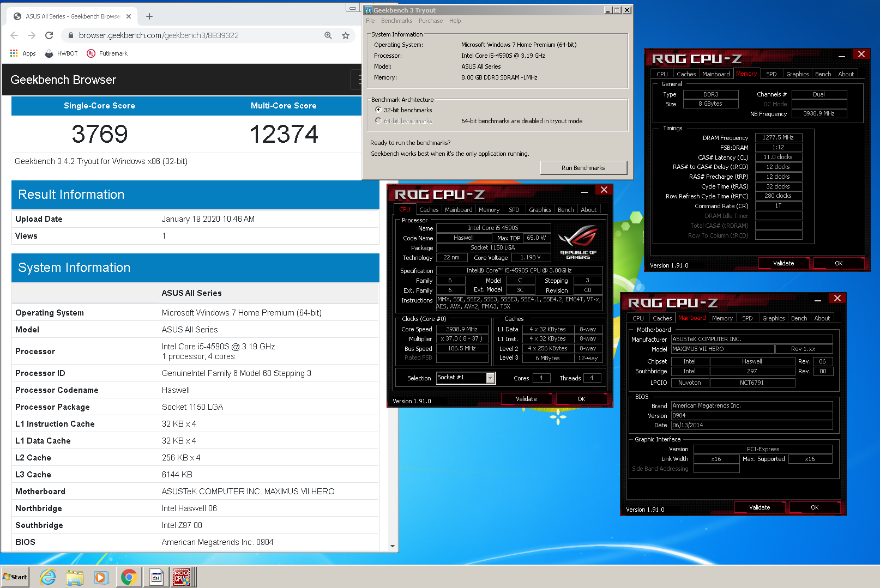Click the Geekbench Browser header title
Screen dimensions: 880x588
63,80
